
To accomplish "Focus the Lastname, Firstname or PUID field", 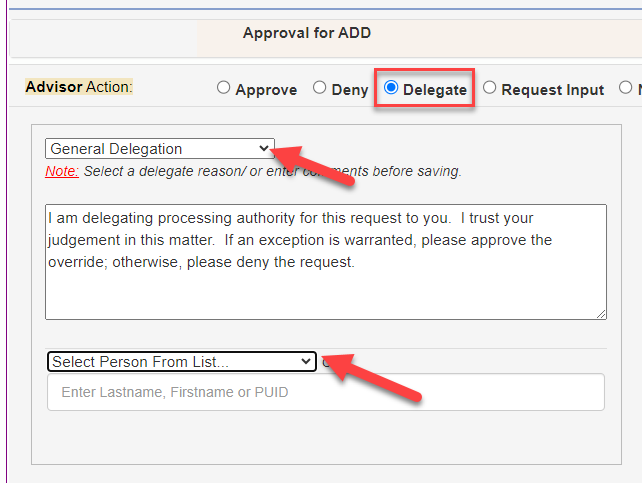I will 325,392.
